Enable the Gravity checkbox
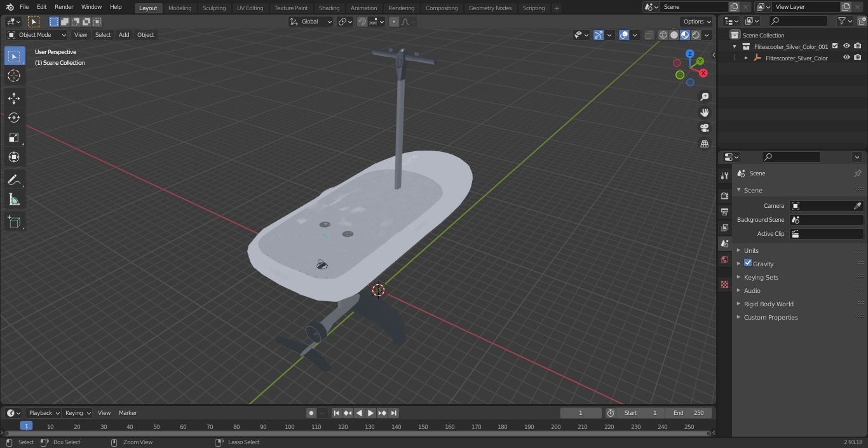868x448 pixels. click(748, 263)
